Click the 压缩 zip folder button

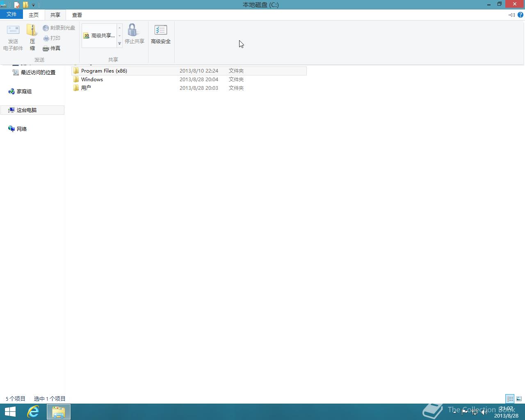[x=32, y=37]
